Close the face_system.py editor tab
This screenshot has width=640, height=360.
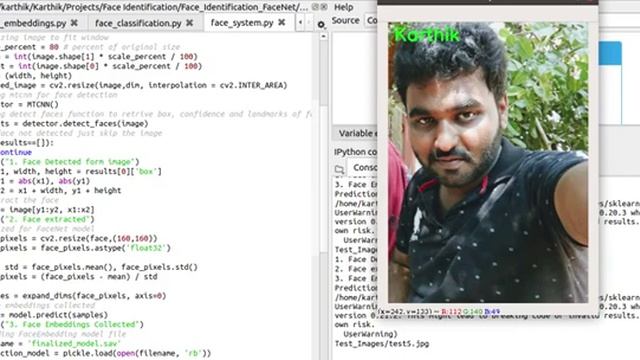[282, 23]
